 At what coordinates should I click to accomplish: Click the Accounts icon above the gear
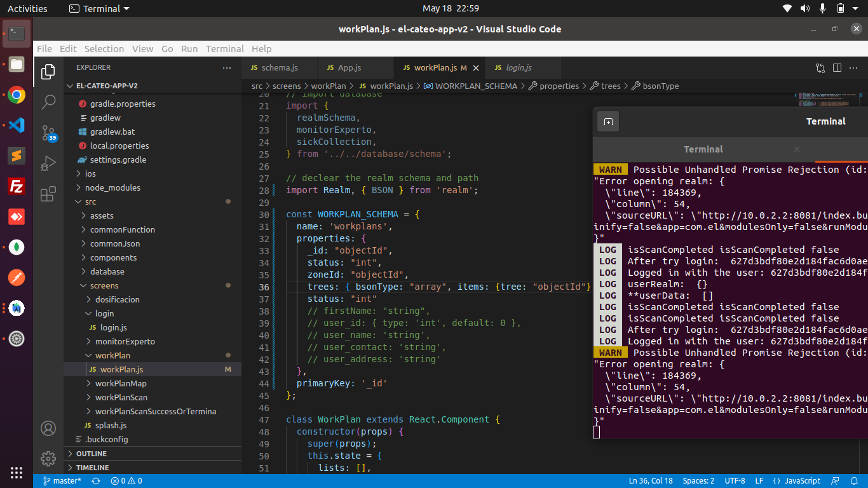(48, 428)
